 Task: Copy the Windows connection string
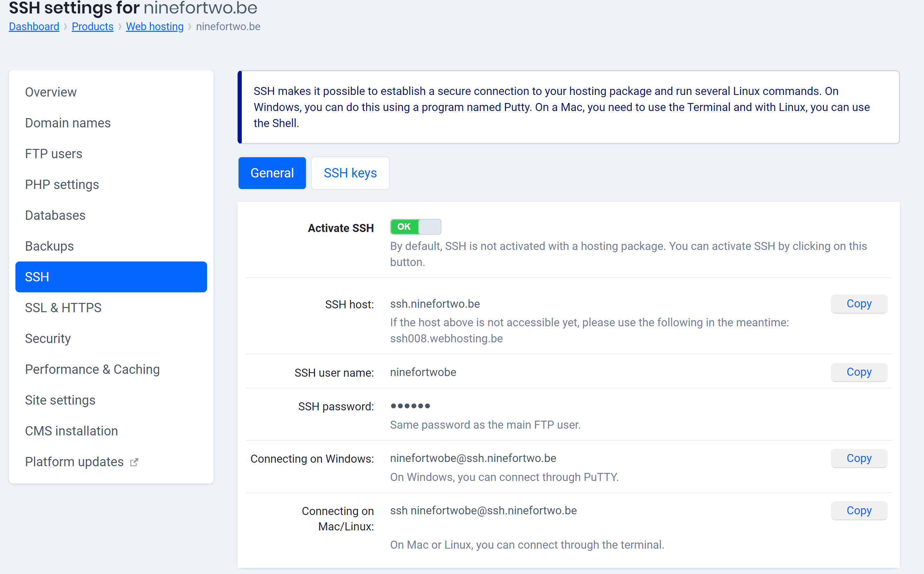pos(859,458)
